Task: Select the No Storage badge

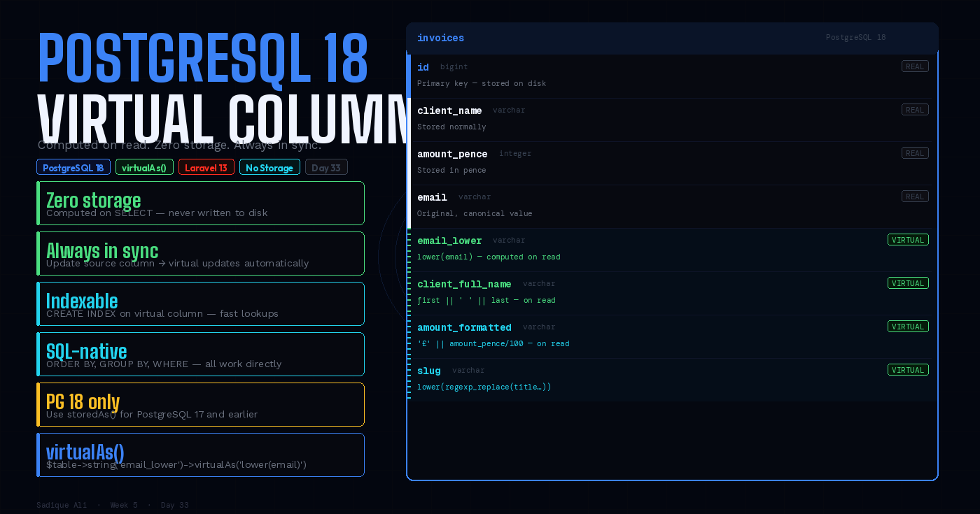Action: tap(269, 167)
